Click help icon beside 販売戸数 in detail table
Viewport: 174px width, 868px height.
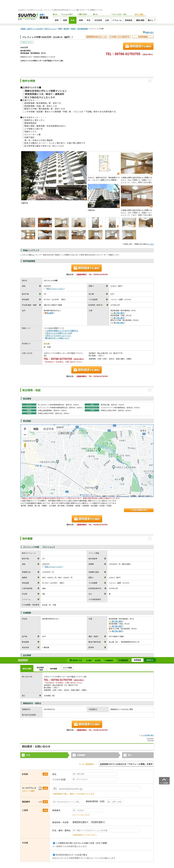(x=40, y=294)
